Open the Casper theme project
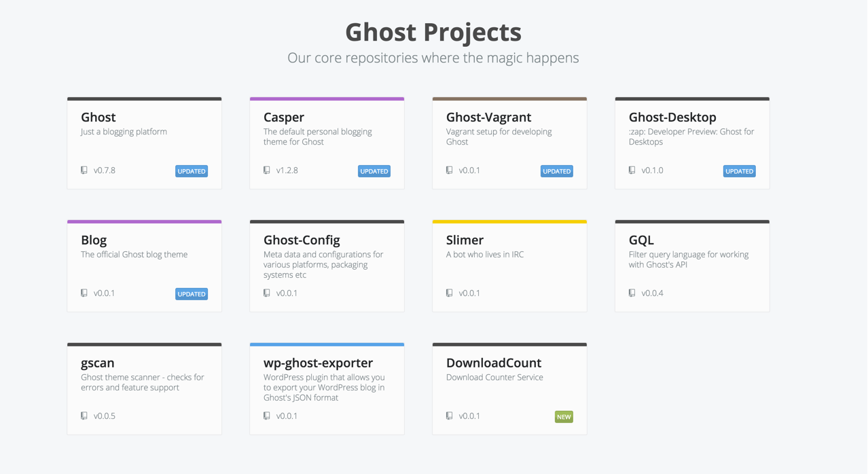The image size is (868, 474). [284, 117]
